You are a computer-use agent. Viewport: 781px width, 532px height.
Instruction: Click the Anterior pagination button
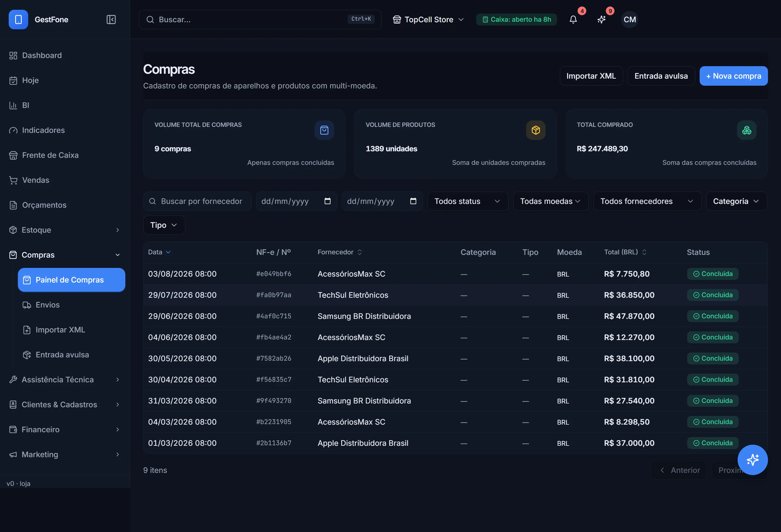click(680, 470)
